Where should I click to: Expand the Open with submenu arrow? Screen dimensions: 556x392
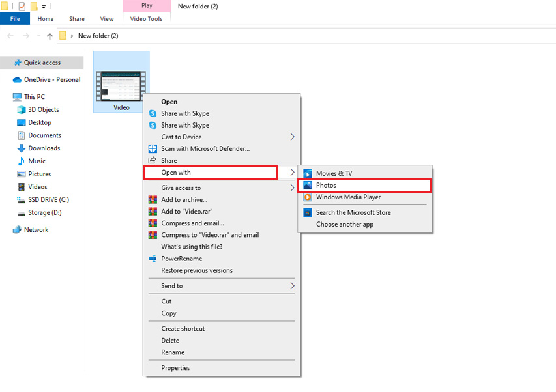292,173
